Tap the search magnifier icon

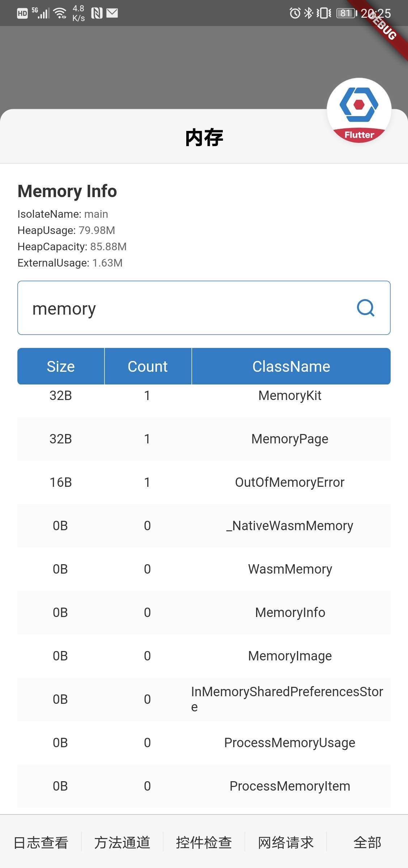[366, 308]
